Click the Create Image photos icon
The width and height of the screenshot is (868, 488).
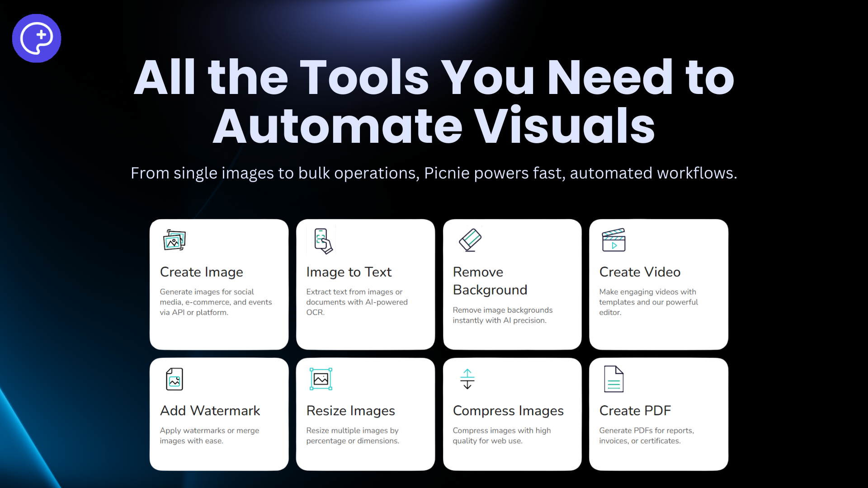point(175,240)
